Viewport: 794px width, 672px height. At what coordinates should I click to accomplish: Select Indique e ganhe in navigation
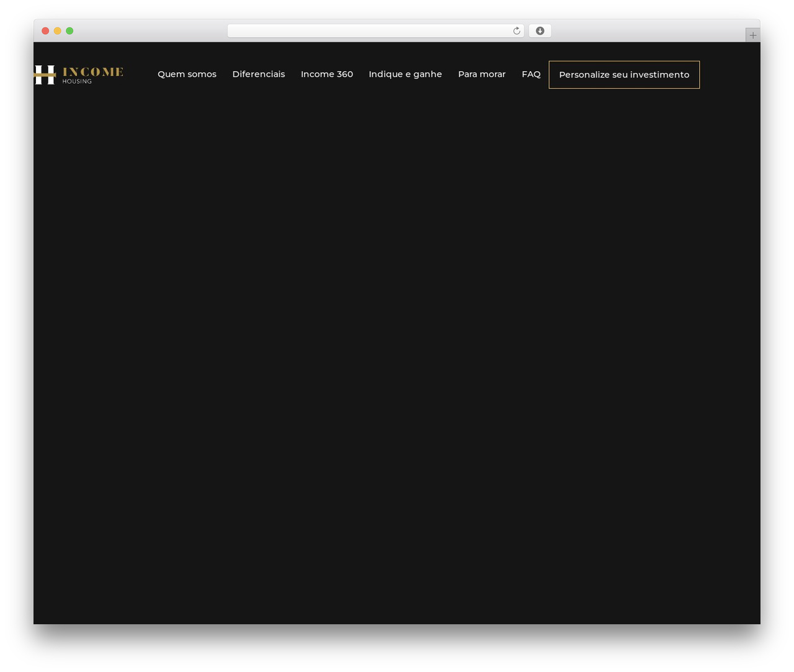(405, 74)
